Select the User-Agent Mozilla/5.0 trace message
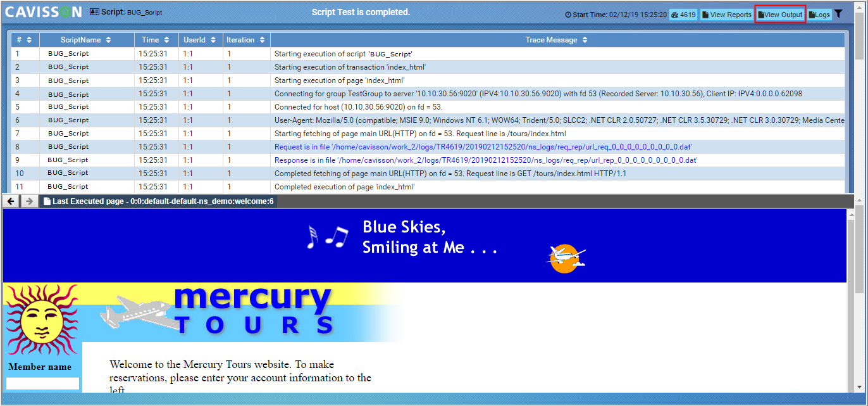Viewport: 868px width, 406px height. pyautogui.click(x=559, y=120)
